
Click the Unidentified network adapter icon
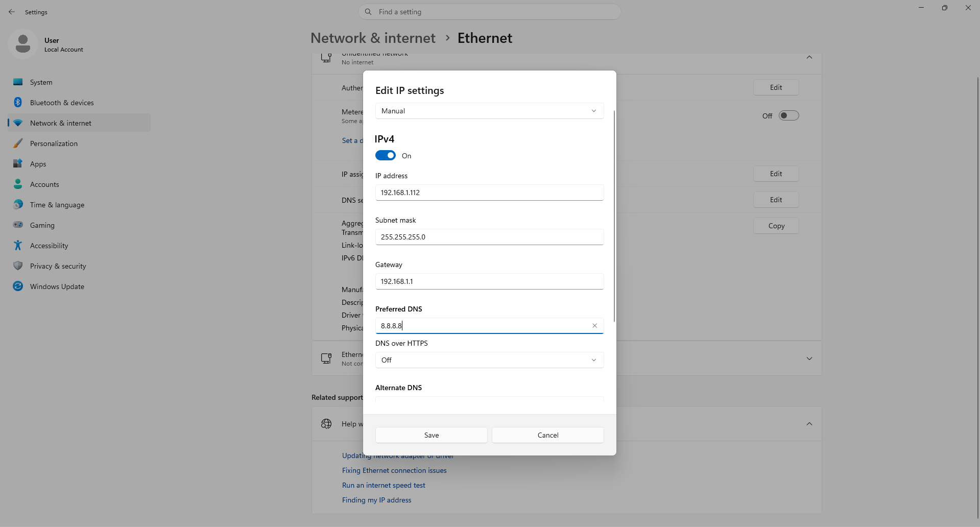[x=326, y=57]
